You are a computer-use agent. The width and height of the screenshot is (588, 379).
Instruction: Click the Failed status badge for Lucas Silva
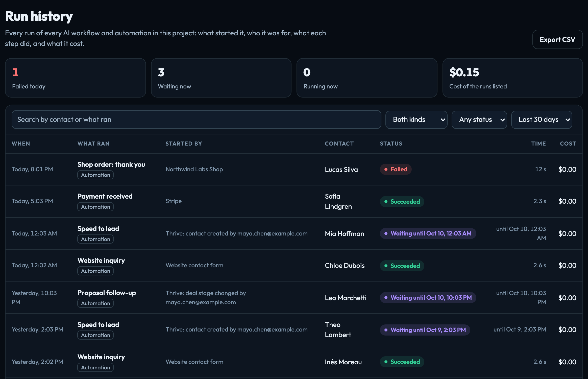(396, 169)
